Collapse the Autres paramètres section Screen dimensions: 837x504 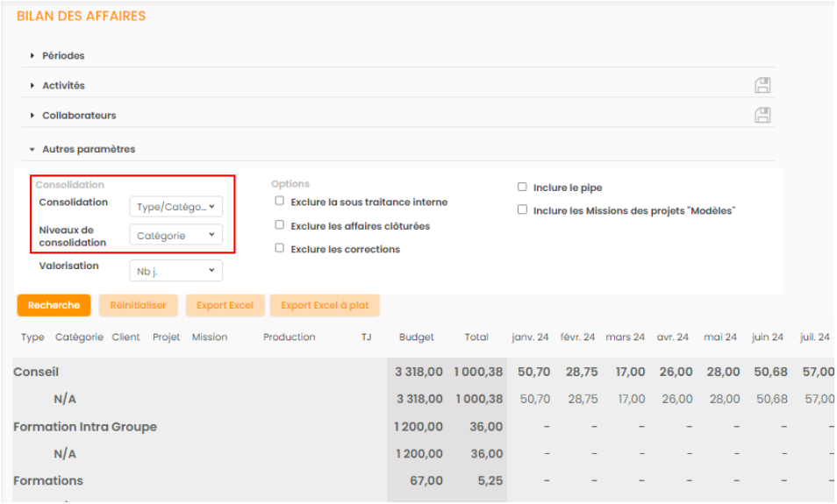click(x=88, y=150)
